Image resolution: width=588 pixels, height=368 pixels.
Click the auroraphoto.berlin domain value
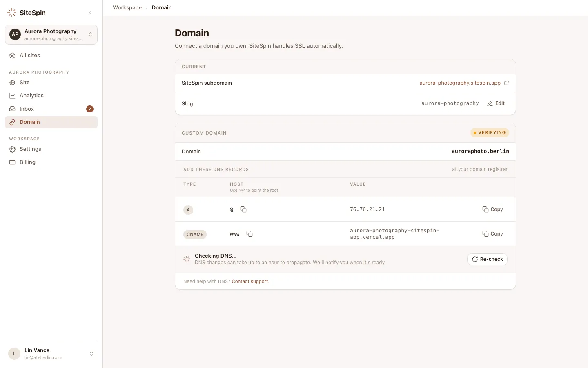click(480, 151)
